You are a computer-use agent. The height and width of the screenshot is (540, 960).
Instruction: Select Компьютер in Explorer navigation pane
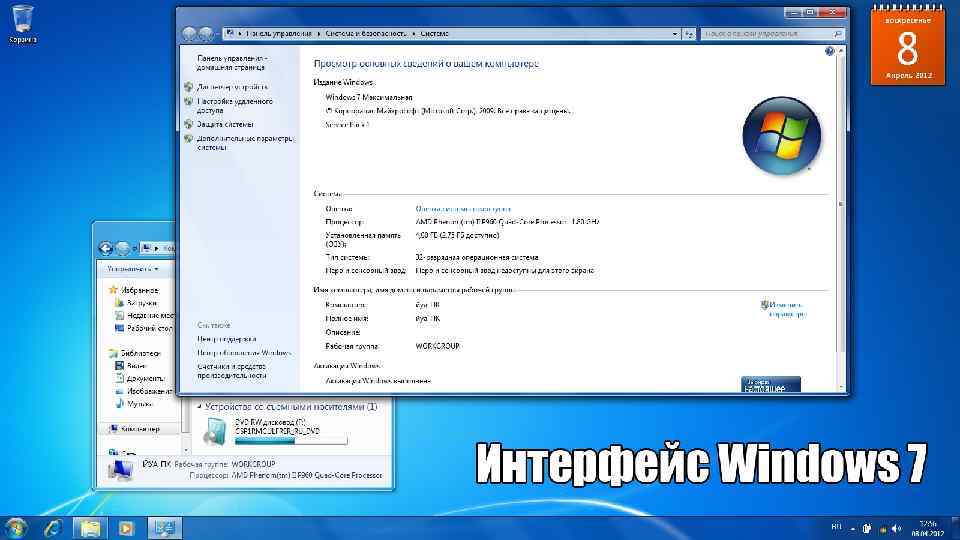pos(140,429)
